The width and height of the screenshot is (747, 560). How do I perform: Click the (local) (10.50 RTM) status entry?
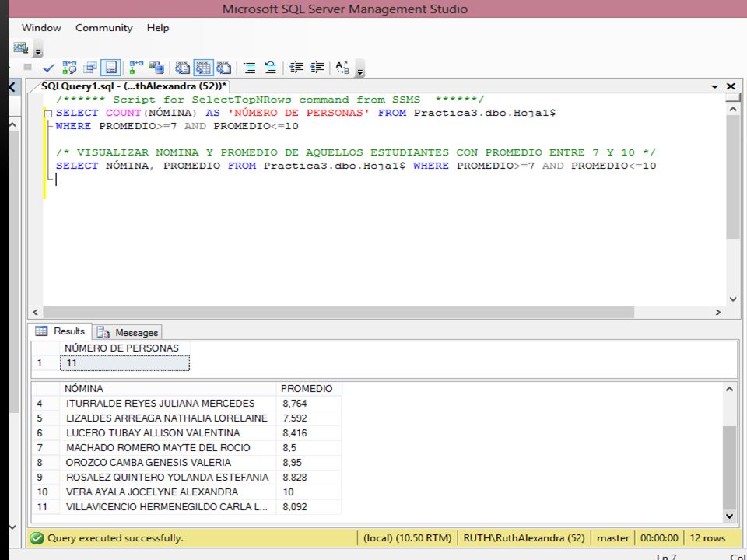tap(407, 538)
